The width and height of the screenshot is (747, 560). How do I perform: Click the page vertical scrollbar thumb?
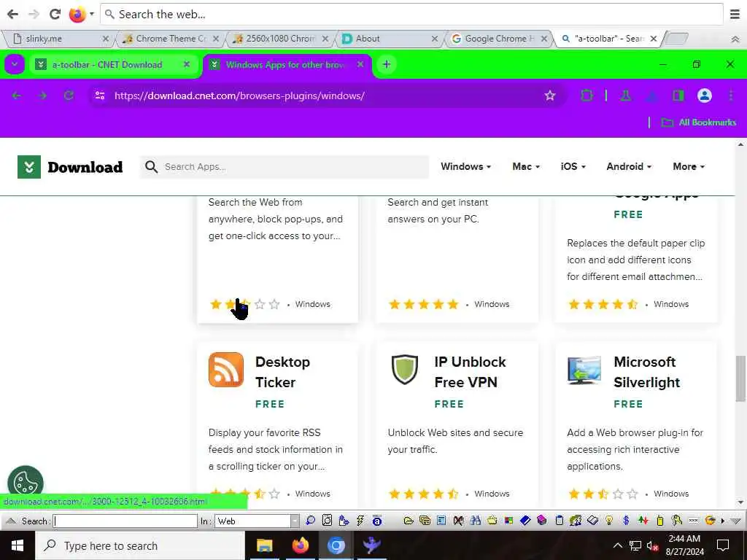(740, 378)
